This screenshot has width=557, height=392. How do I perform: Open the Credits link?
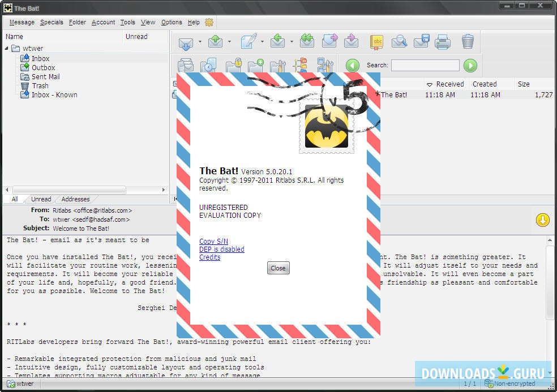(x=209, y=257)
